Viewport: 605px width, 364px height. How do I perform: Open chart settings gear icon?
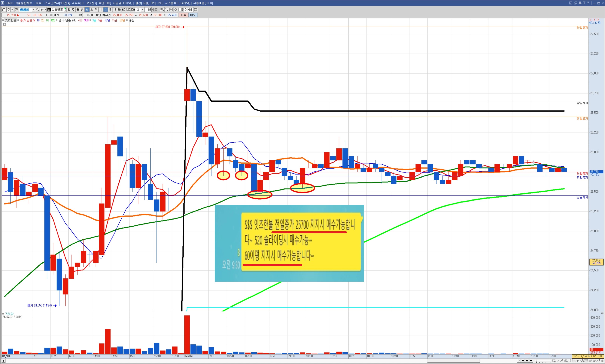(x=176, y=10)
